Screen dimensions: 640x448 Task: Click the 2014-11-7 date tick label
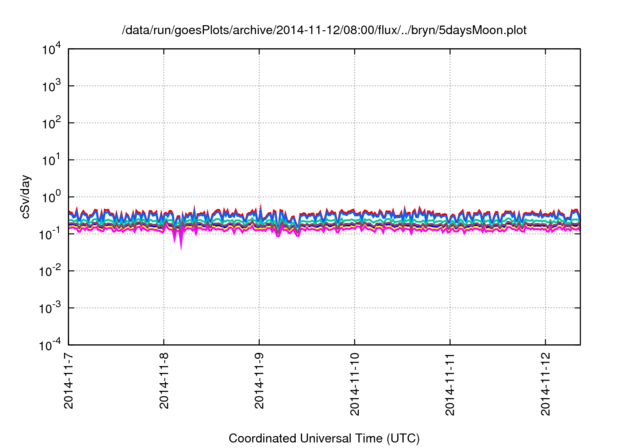coord(69,381)
